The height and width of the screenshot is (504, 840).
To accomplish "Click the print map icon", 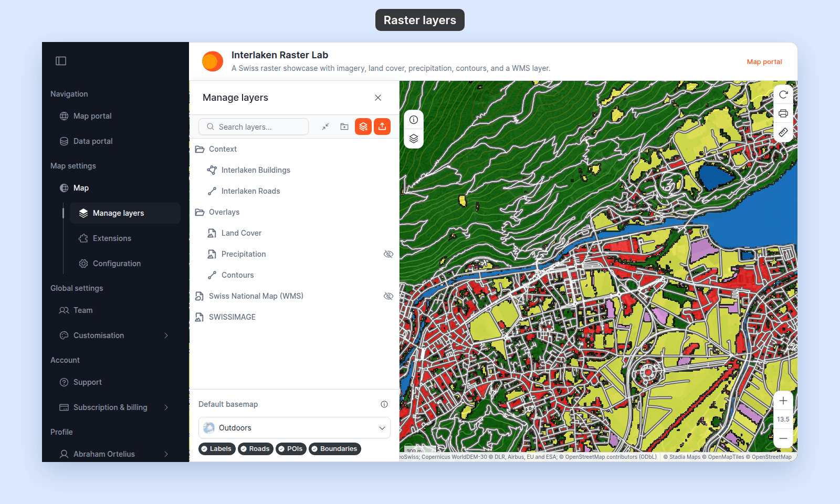I will click(x=783, y=113).
